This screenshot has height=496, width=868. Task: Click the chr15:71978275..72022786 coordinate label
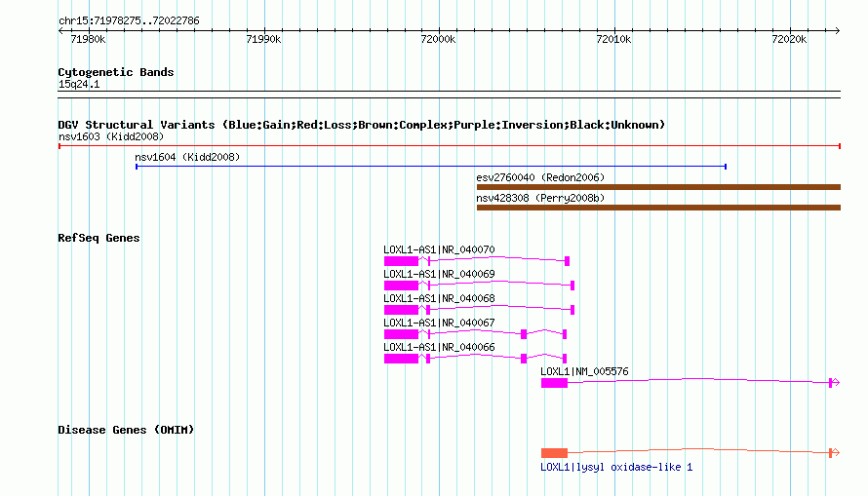pyautogui.click(x=129, y=20)
